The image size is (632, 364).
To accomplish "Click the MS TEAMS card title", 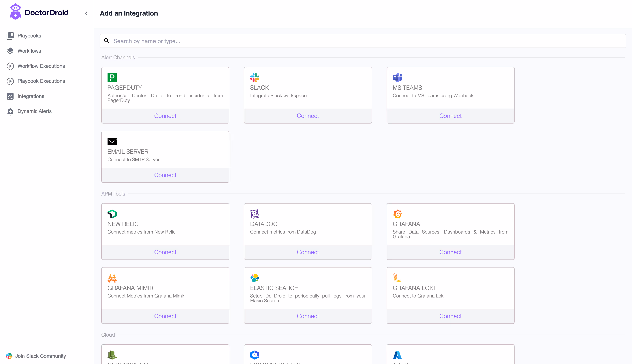I will [x=407, y=88].
